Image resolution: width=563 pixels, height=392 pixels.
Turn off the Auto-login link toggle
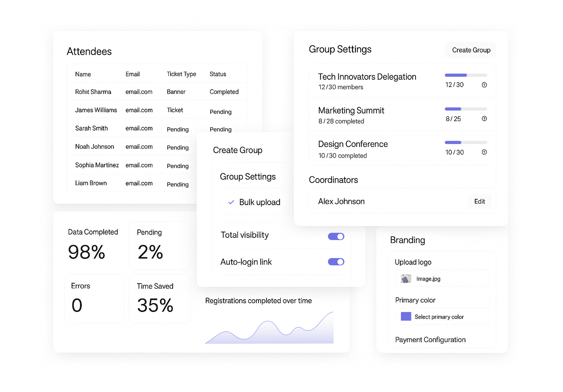tap(336, 262)
